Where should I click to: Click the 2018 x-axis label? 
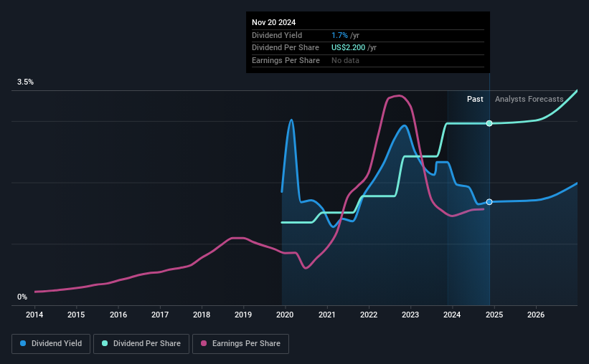point(202,315)
